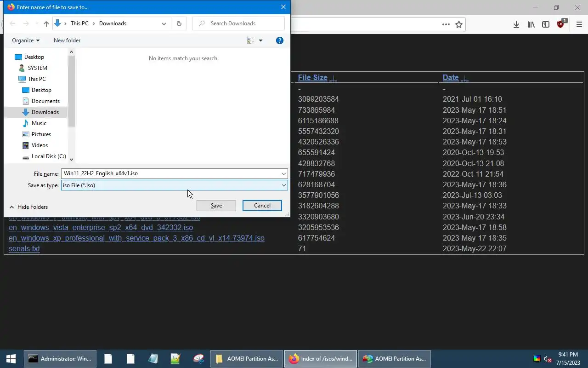The height and width of the screenshot is (368, 588).
Task: Sort the listing by File Size
Action: 313,77
